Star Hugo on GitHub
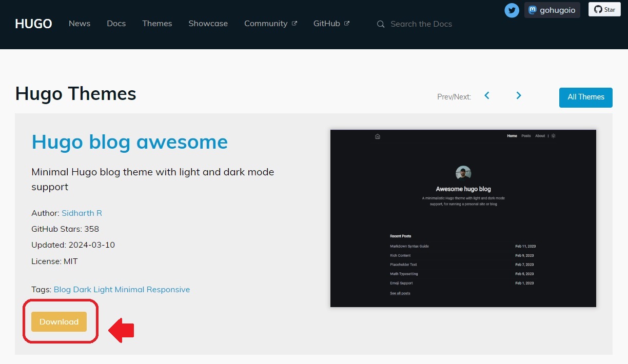This screenshot has height=364, width=628. (604, 10)
